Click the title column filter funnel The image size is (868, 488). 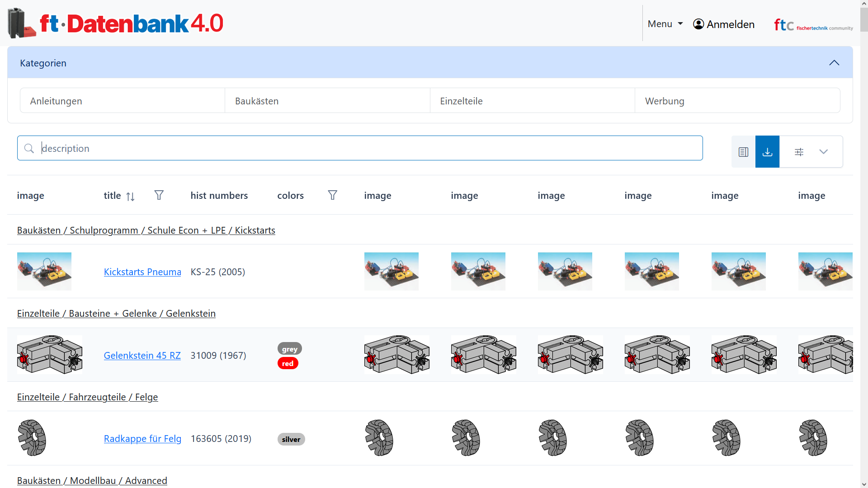159,195
